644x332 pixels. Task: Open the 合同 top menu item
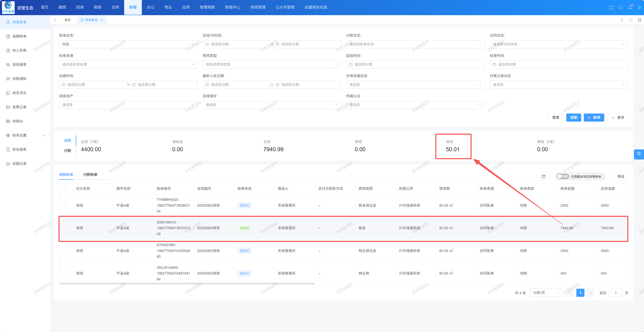pos(115,7)
